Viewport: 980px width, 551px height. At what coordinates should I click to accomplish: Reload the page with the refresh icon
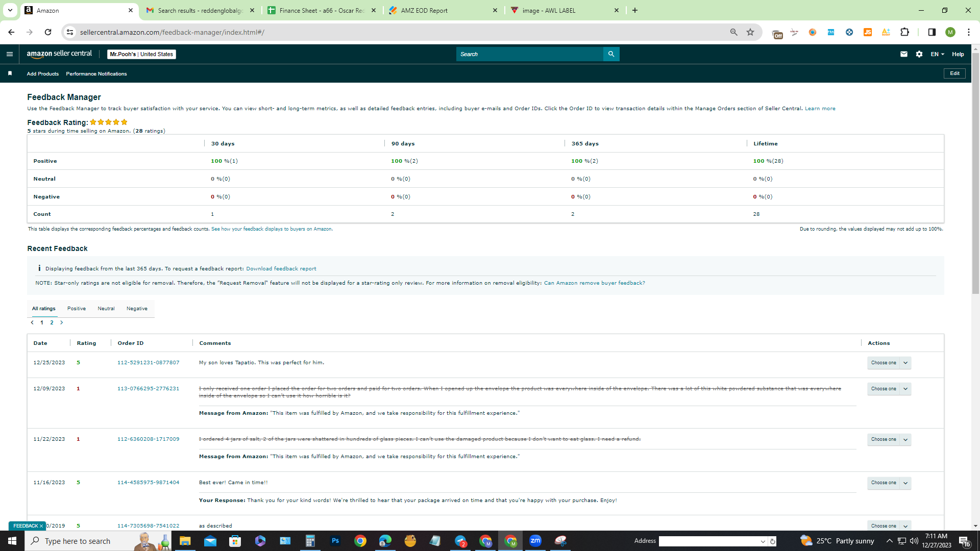[48, 32]
